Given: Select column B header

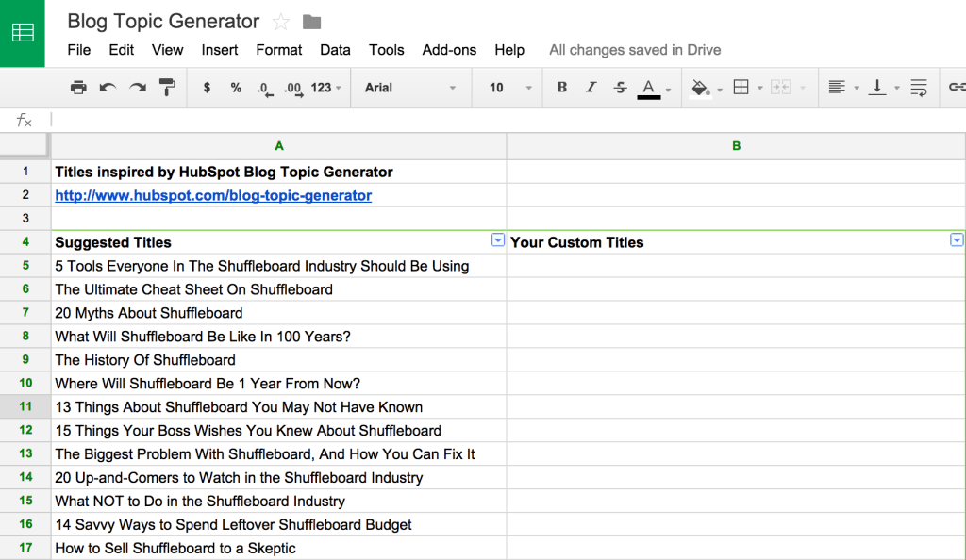Looking at the screenshot, I should click(736, 146).
